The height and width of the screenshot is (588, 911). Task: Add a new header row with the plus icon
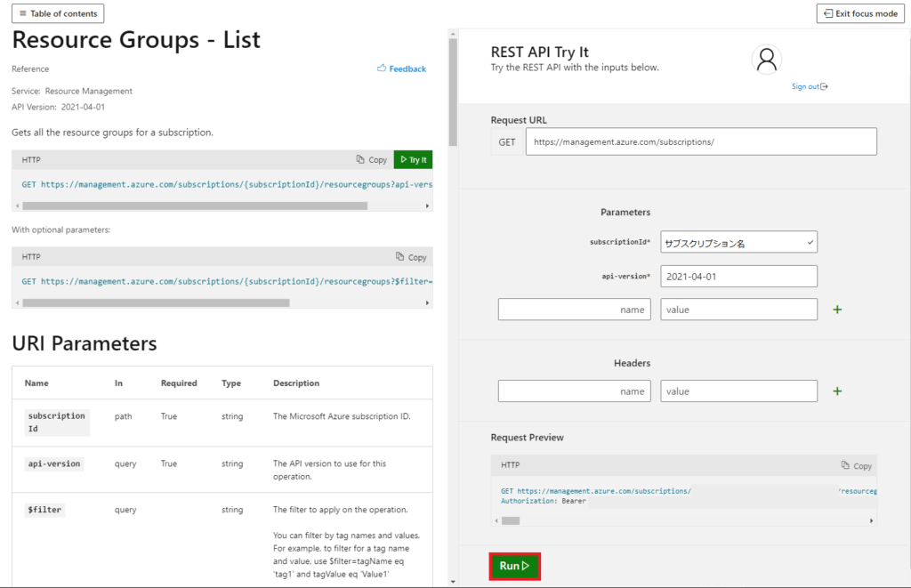836,391
